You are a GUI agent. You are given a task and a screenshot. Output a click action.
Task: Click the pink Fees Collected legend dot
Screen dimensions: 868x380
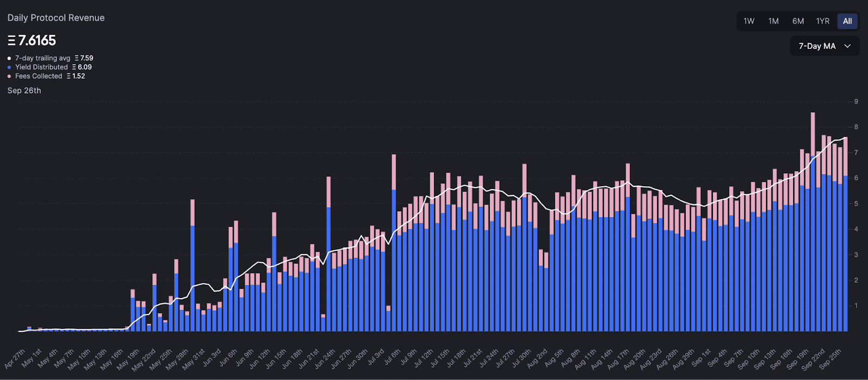tap(9, 77)
